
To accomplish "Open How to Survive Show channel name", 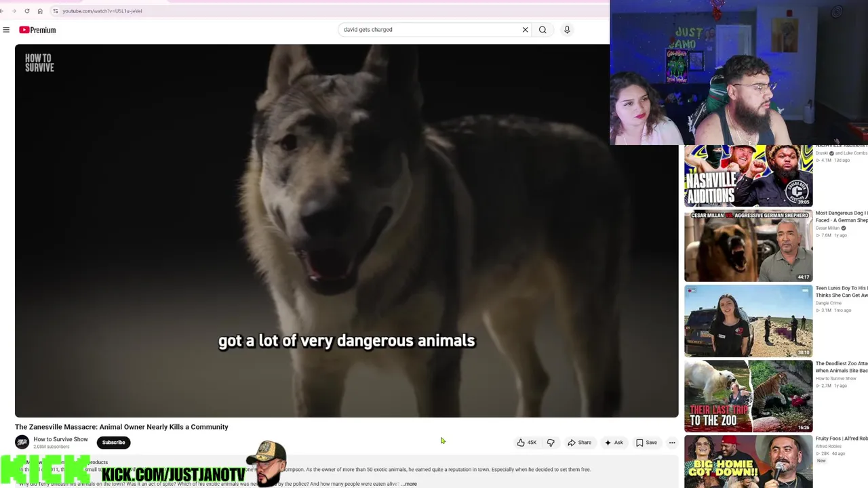I will [60, 439].
